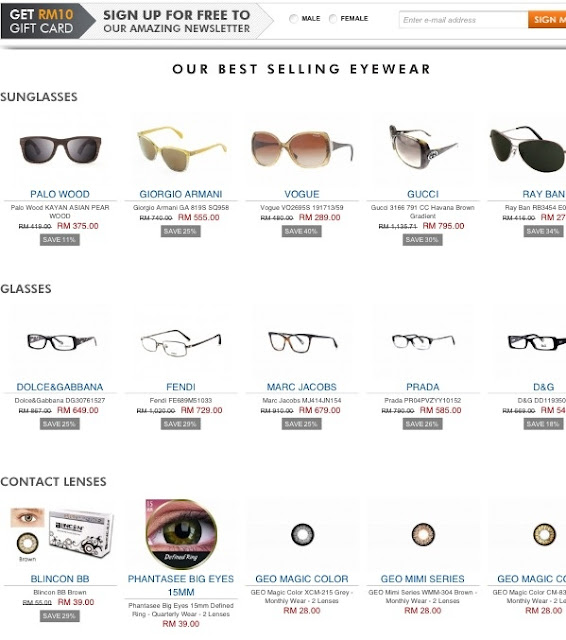566x640 pixels.
Task: Open the Fendi metal frame glasses image
Action: (x=181, y=342)
